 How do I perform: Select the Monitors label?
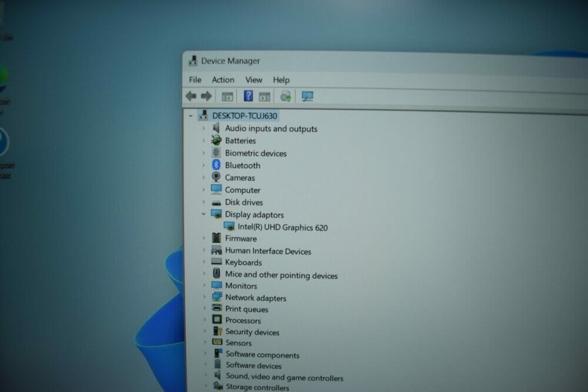tap(241, 286)
